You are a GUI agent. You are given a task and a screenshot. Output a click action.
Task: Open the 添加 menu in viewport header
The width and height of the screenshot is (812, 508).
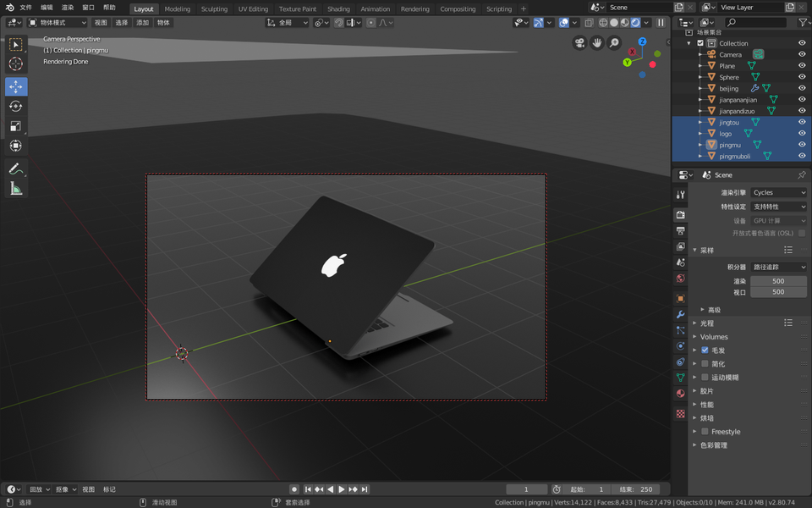(x=142, y=23)
